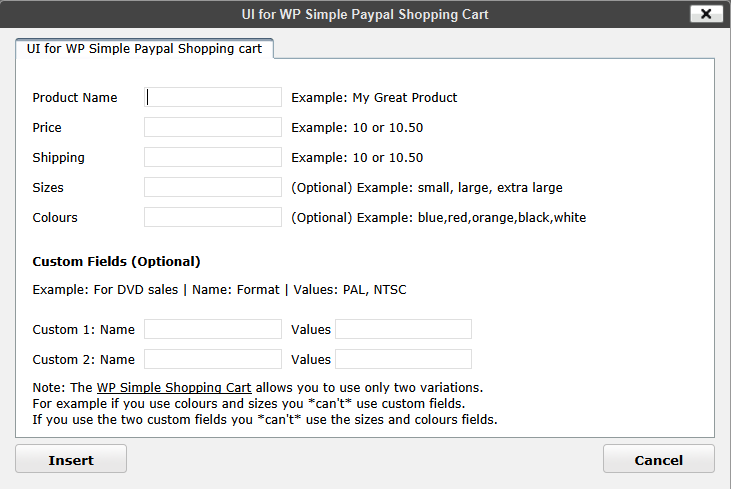Click the Values field for Custom 1

click(x=403, y=329)
